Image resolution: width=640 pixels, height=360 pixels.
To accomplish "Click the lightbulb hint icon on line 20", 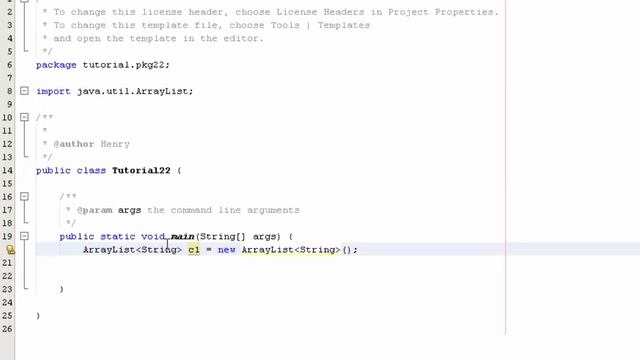I will 11,250.
